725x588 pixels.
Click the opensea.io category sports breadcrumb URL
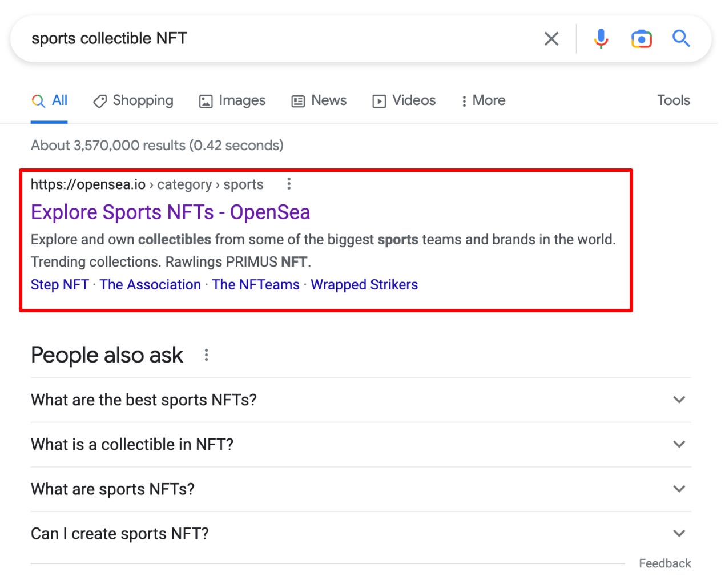147,184
